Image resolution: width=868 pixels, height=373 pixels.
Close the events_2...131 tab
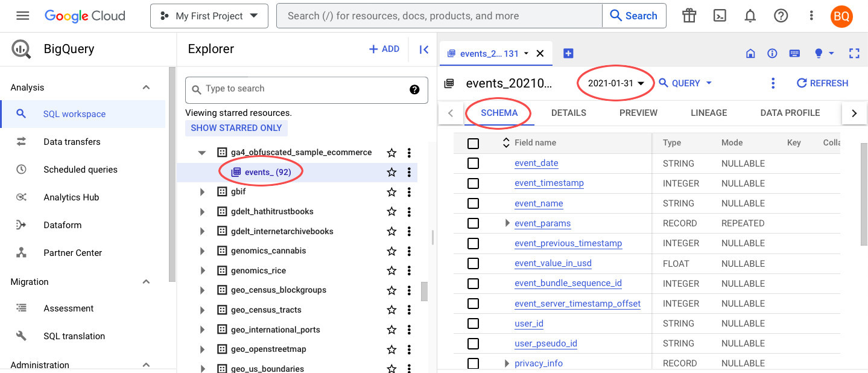click(x=540, y=53)
